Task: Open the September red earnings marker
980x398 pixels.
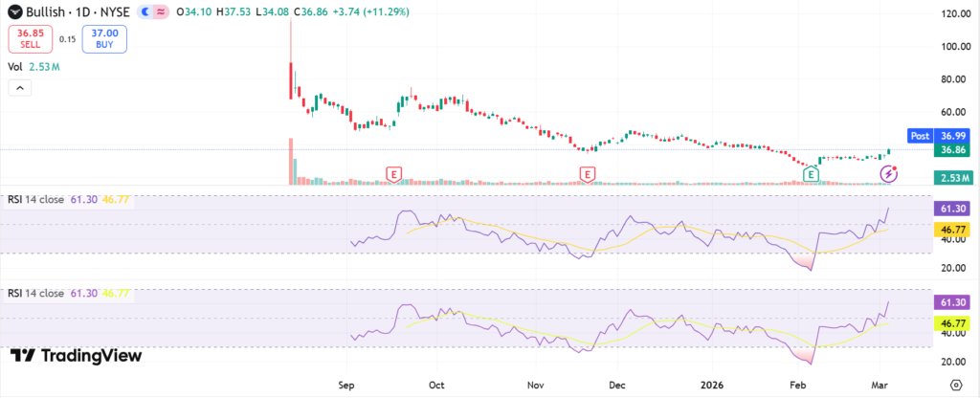Action: point(392,173)
